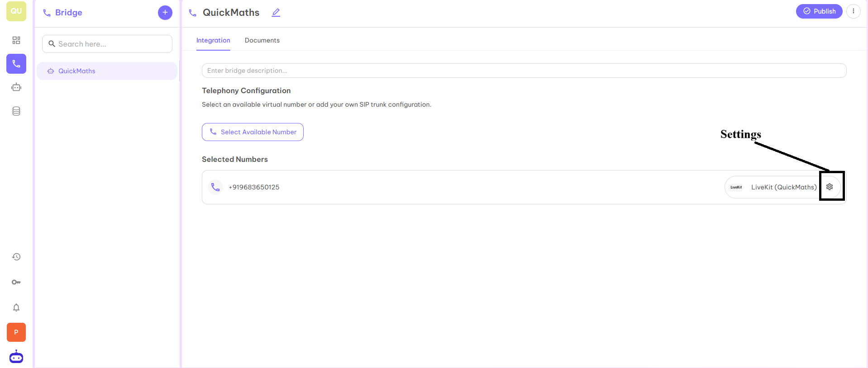Image resolution: width=868 pixels, height=368 pixels.
Task: Open the three-dot more options menu
Action: pos(854,11)
